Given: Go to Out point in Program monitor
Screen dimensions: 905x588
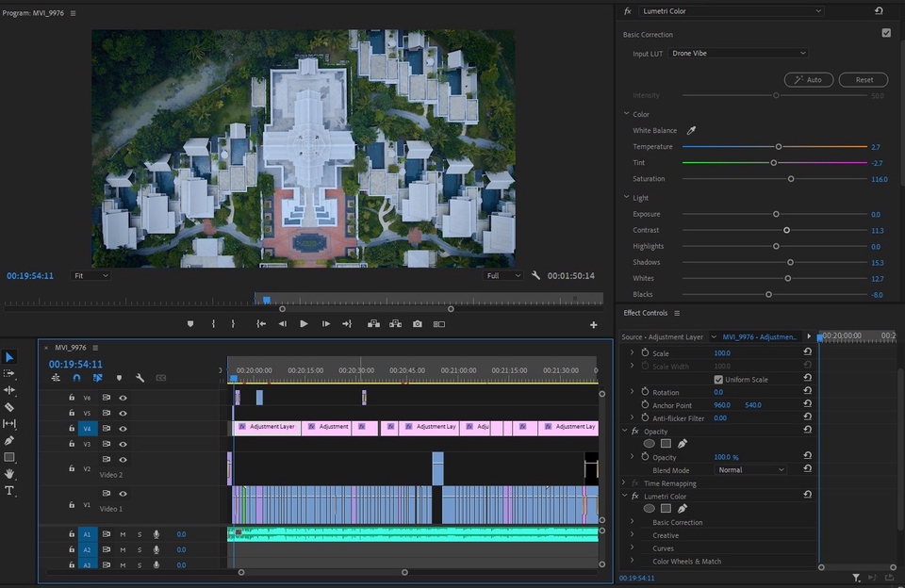Looking at the screenshot, I should click(x=347, y=324).
